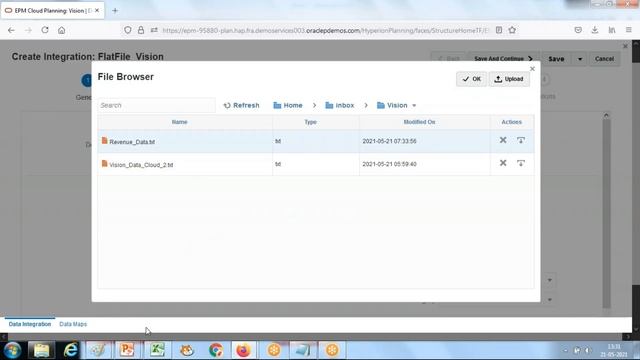Close the EPM Cloud Planning tab
Viewport: 640px width, 360px height.
point(97,11)
